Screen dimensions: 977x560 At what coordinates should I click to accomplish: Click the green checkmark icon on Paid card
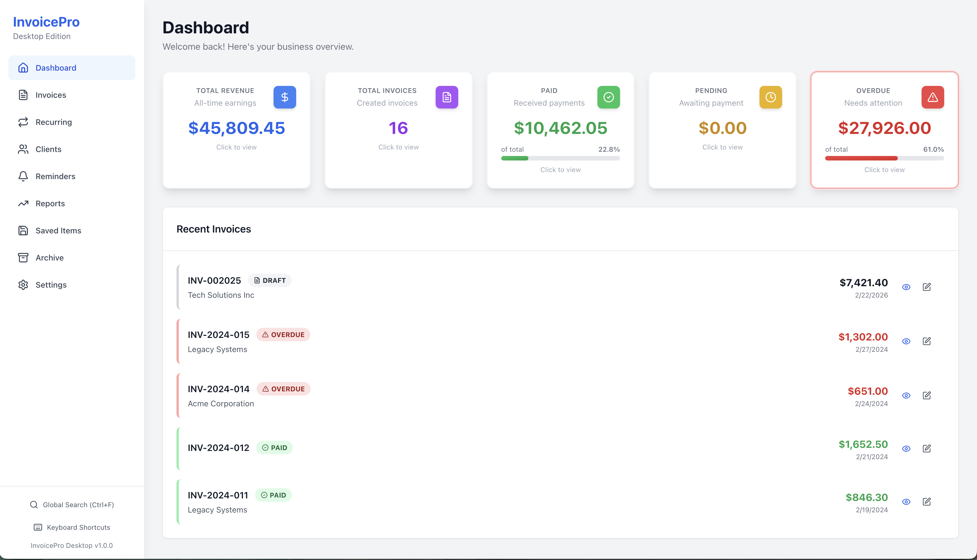pos(608,97)
